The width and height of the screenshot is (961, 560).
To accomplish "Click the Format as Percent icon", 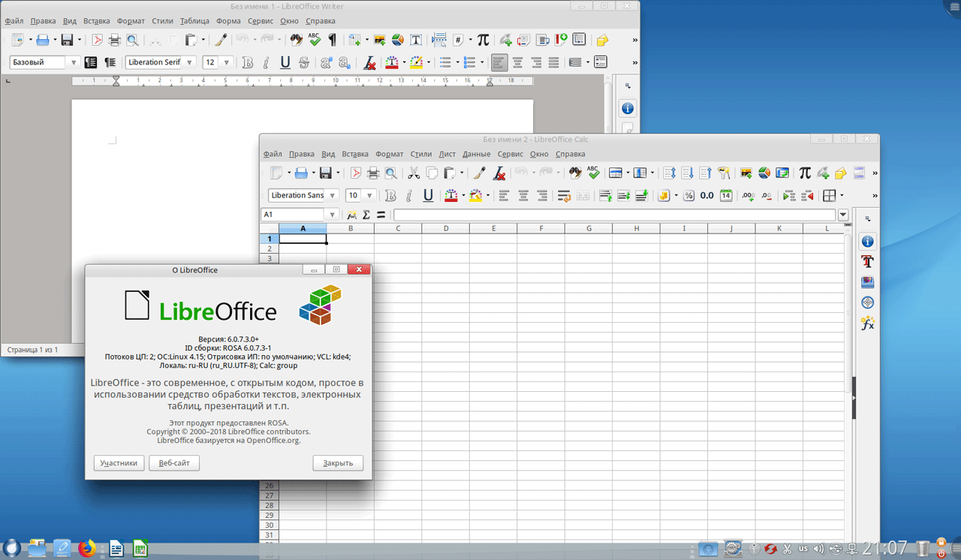I will [688, 196].
